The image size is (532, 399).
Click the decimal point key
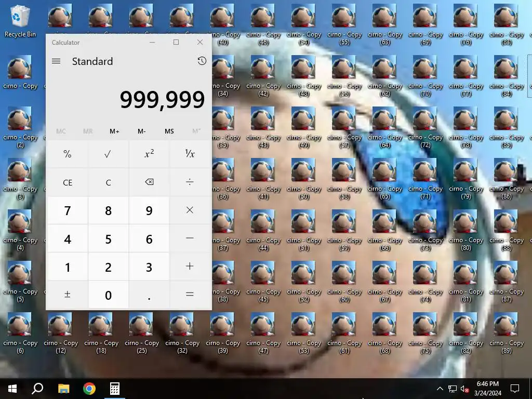pos(149,295)
